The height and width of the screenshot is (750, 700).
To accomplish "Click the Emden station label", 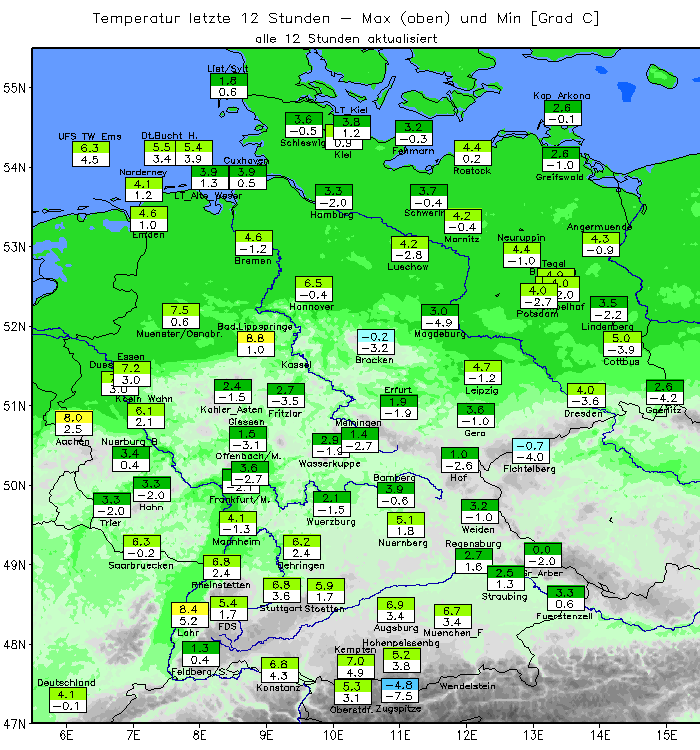I will (148, 235).
